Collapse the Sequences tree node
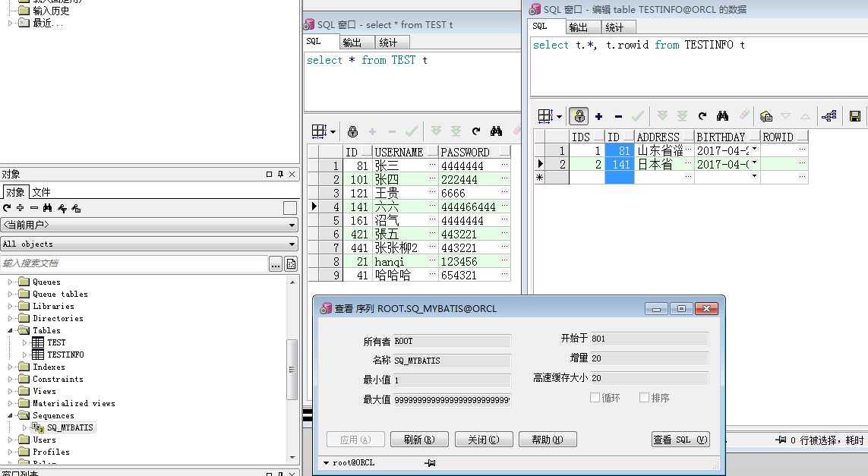The height and width of the screenshot is (476, 868). [x=10, y=416]
